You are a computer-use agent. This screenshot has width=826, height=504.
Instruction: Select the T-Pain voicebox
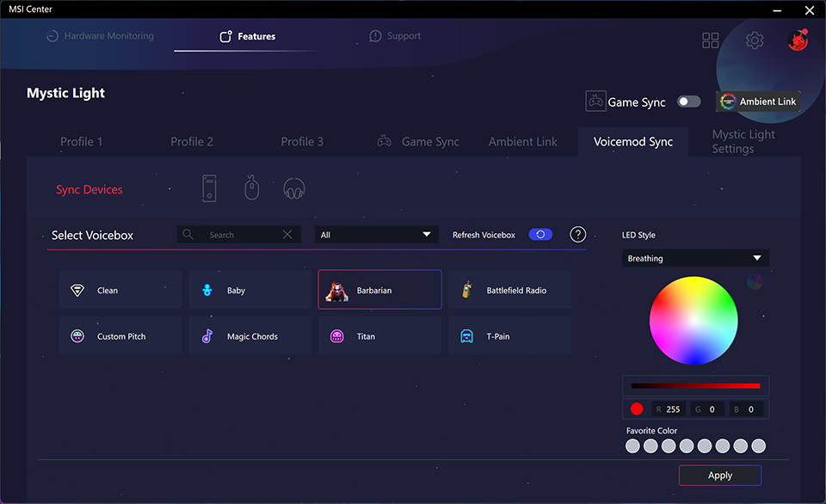coord(509,335)
